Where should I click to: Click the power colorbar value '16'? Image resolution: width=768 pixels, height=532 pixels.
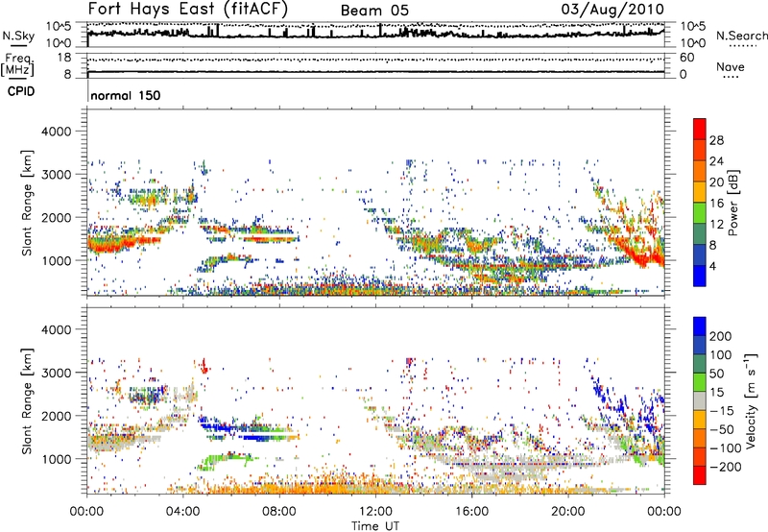pos(716,204)
